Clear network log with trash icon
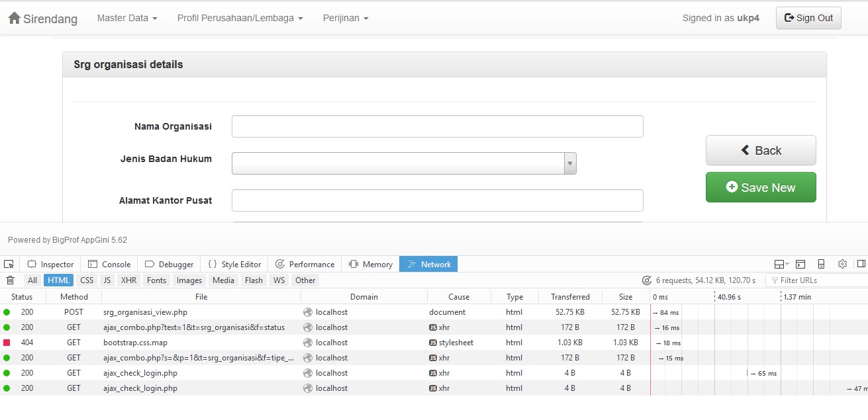 (10, 280)
